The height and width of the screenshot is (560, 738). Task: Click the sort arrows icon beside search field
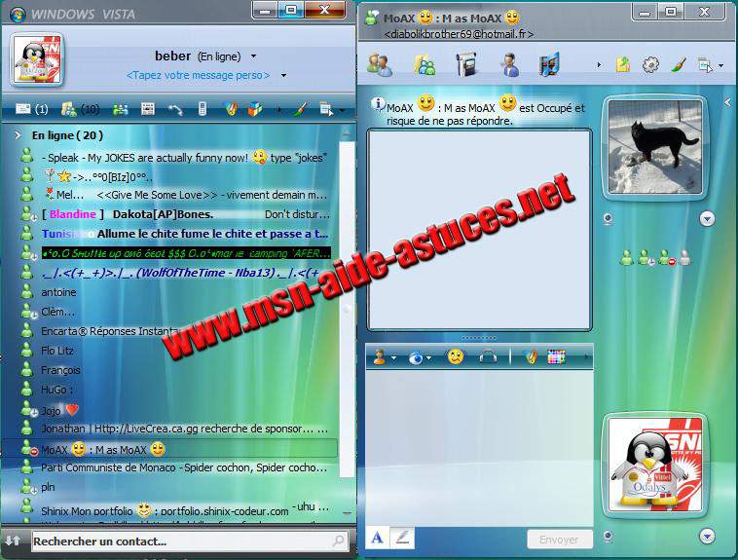[14, 541]
